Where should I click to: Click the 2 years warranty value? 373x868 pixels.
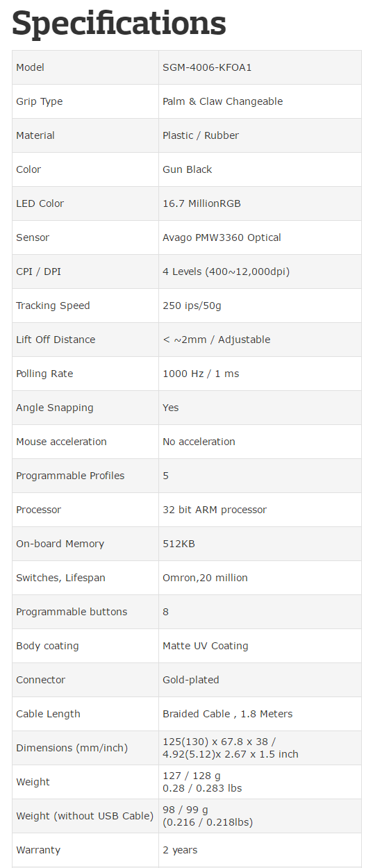click(180, 850)
